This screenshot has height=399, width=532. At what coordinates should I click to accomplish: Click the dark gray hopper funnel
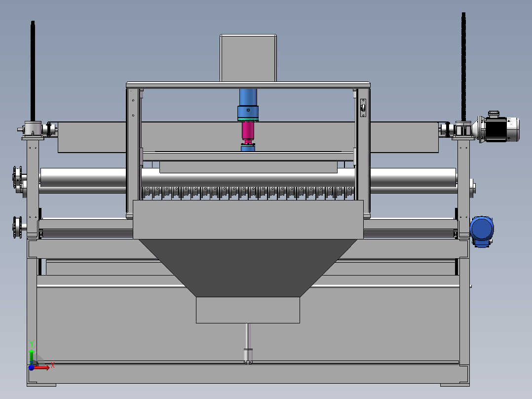click(x=248, y=268)
